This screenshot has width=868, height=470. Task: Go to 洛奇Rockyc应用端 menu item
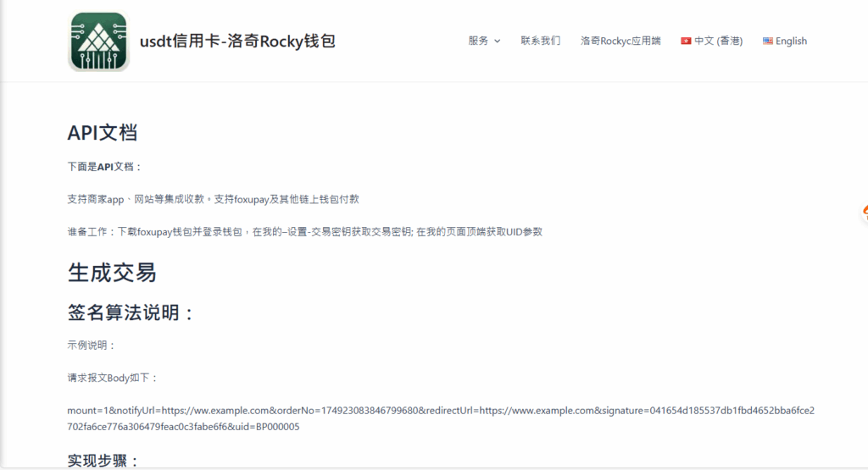pyautogui.click(x=620, y=41)
